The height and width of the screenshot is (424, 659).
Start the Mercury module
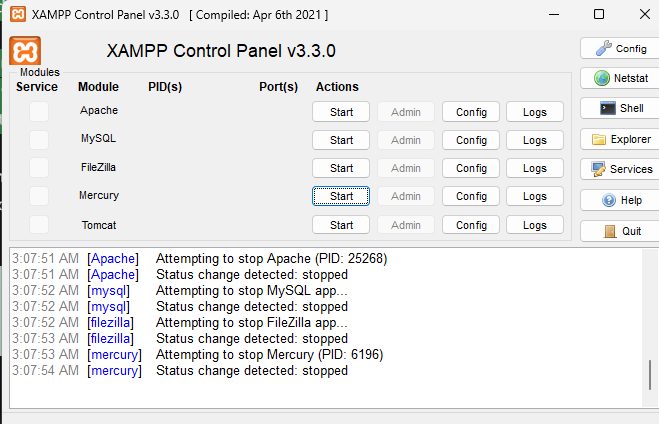click(x=341, y=196)
